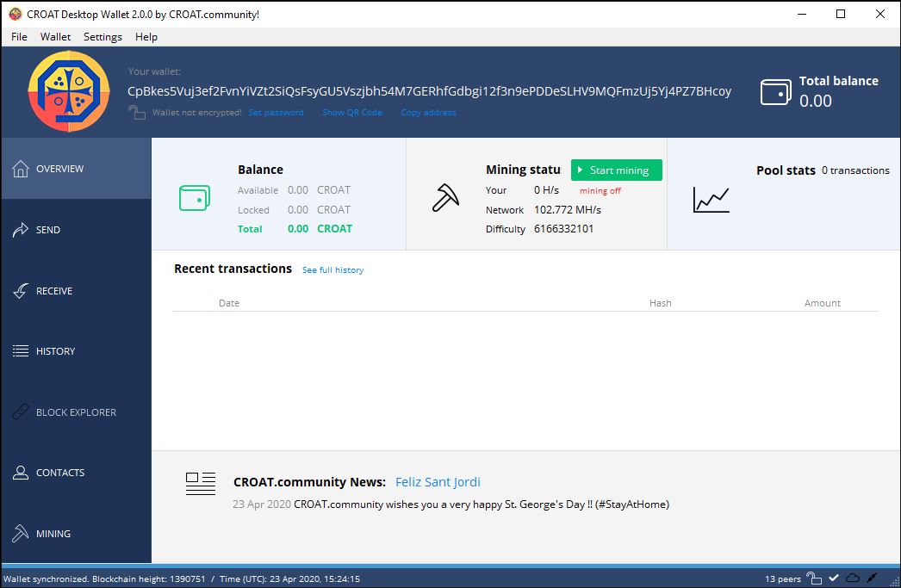The height and width of the screenshot is (588, 901).
Task: Click the window resize grip in corner
Action: (x=894, y=580)
